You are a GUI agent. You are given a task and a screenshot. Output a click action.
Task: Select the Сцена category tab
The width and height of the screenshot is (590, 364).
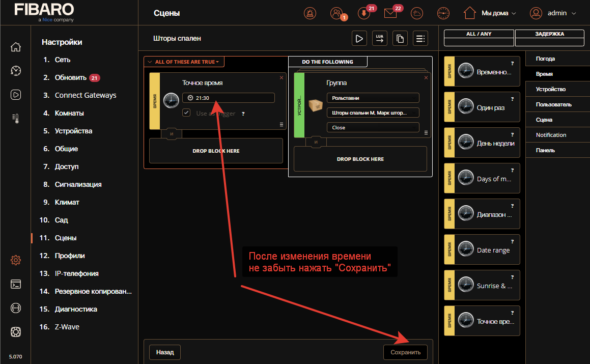click(x=557, y=120)
